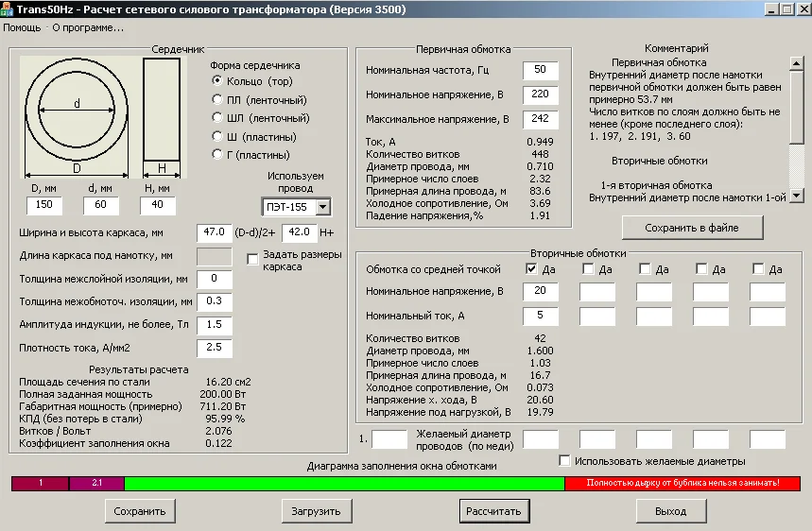Image resolution: width=812 pixels, height=531 pixels.
Task: Uncheck the first winding's center-tap Да checkbox
Action: tap(531, 269)
